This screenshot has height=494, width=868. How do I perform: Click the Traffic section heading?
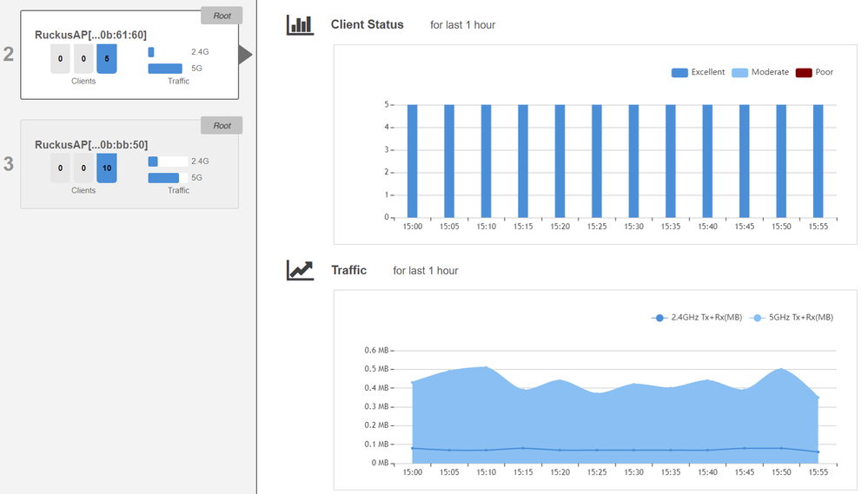click(348, 271)
